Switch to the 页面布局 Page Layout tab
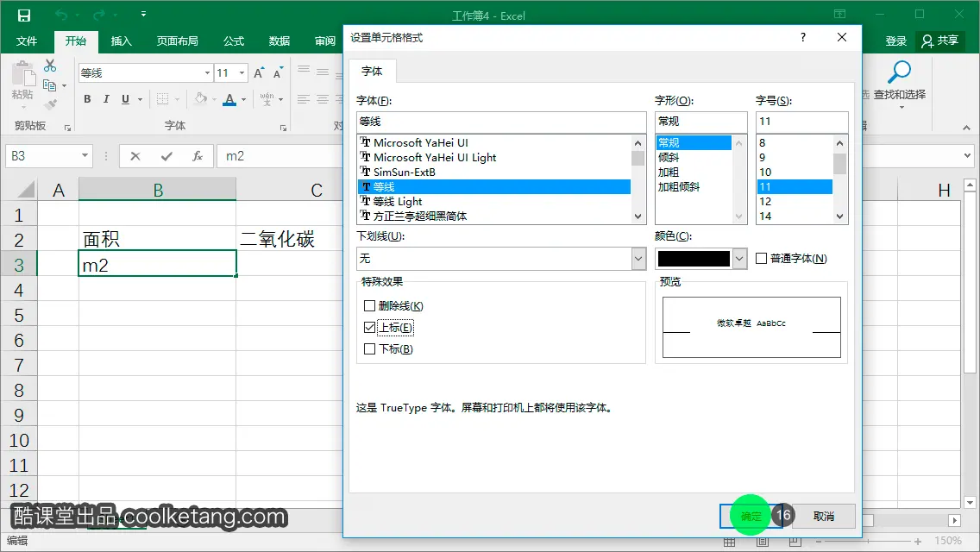 (178, 41)
